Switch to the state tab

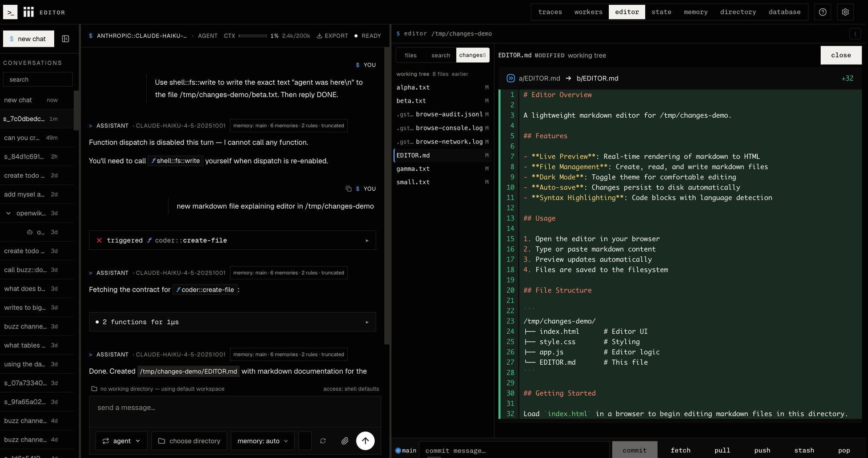(x=661, y=12)
